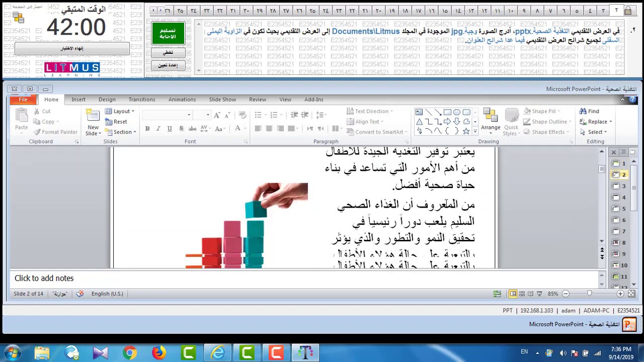Open the Section dropdown
Viewport: 644px width, 362px height.
121,132
